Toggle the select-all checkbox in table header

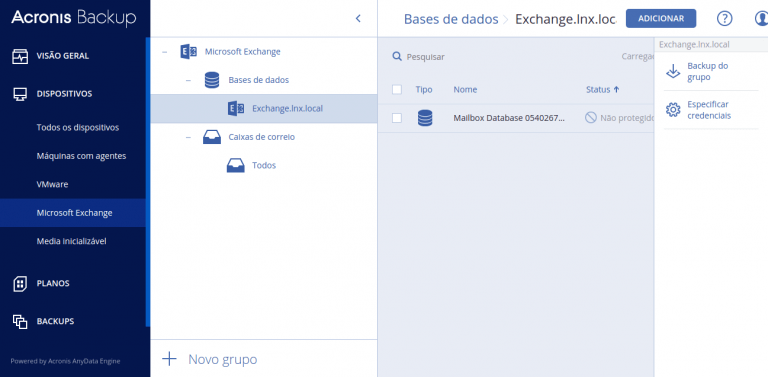[x=397, y=90]
